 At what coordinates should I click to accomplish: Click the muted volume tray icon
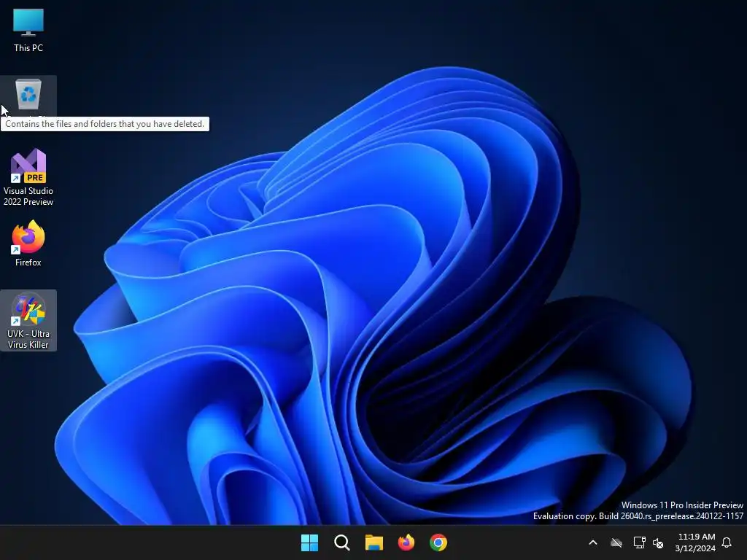658,542
